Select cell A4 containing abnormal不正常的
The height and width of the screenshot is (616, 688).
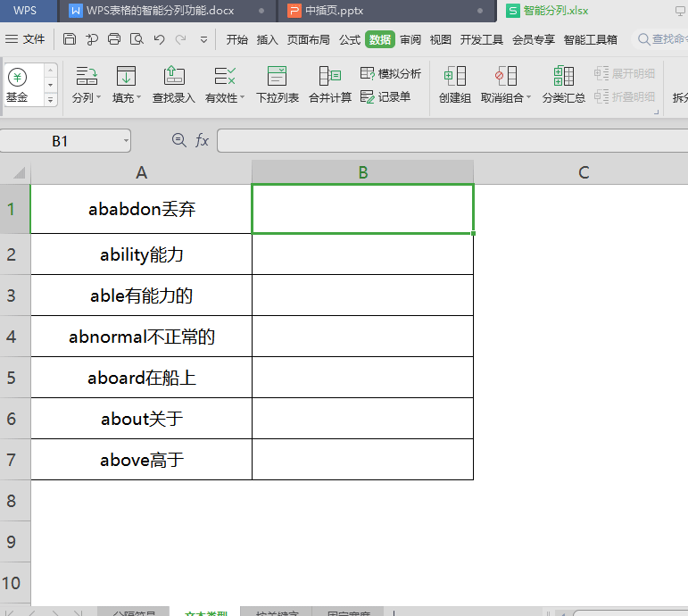pyautogui.click(x=141, y=337)
